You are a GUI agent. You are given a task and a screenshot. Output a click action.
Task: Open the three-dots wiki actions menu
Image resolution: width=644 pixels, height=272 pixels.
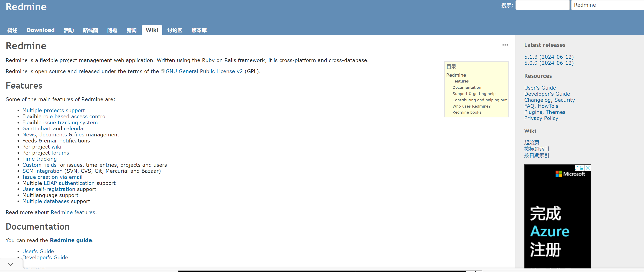(x=505, y=45)
